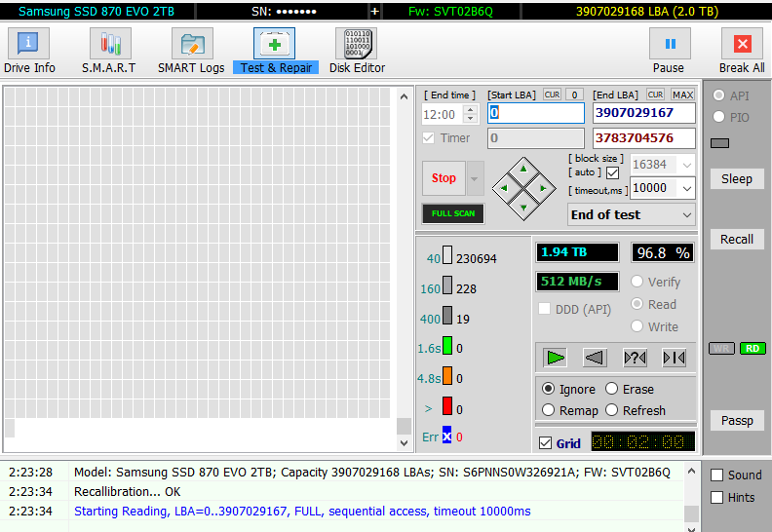Click the Stop button
The height and width of the screenshot is (532, 772).
pyautogui.click(x=444, y=178)
